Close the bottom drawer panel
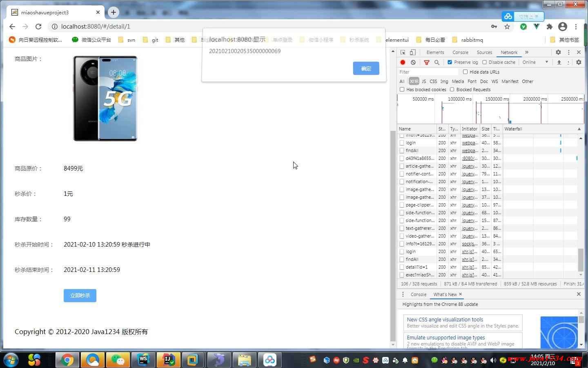Image resolution: width=588 pixels, height=368 pixels. pos(579,294)
